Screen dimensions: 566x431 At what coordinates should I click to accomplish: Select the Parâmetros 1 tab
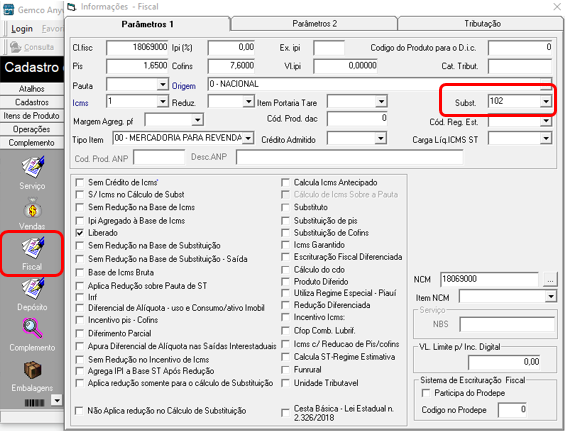pyautogui.click(x=147, y=24)
